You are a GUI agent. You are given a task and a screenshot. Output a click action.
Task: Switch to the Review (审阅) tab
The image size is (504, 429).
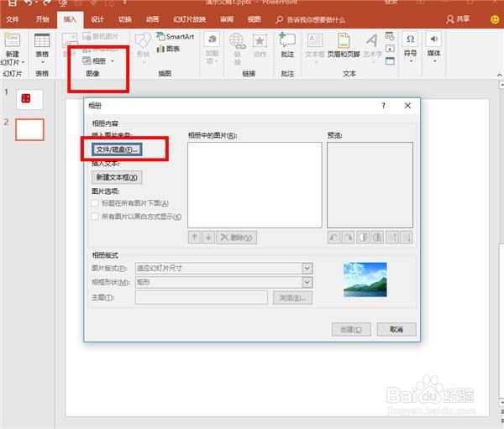point(227,19)
